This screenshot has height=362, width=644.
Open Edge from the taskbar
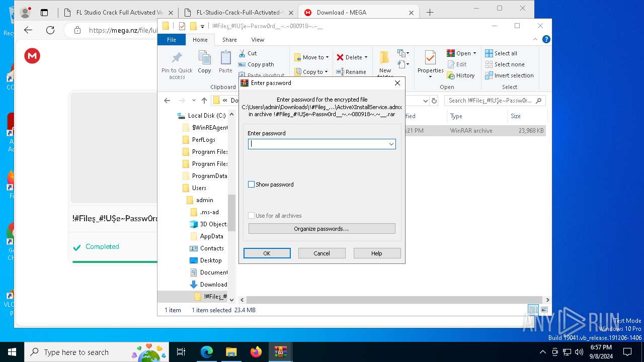pos(207,352)
